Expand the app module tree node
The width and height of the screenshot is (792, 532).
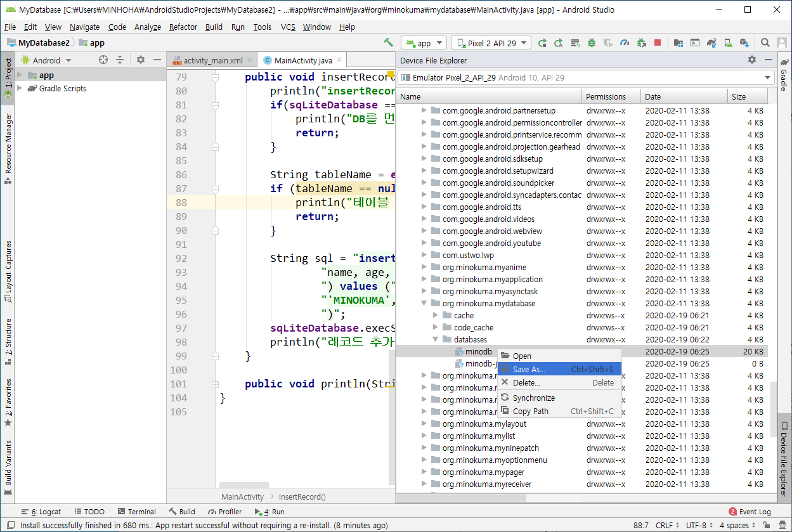[20, 75]
